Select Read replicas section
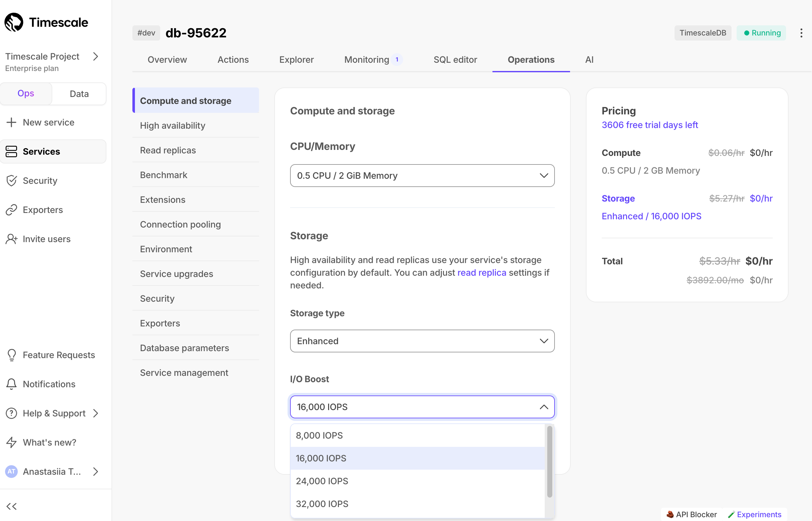 pyautogui.click(x=196, y=150)
